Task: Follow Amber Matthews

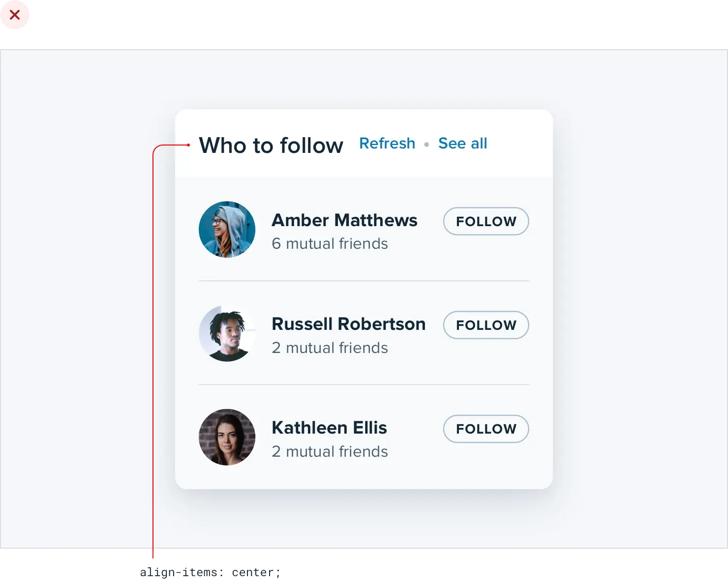Action: pyautogui.click(x=485, y=221)
